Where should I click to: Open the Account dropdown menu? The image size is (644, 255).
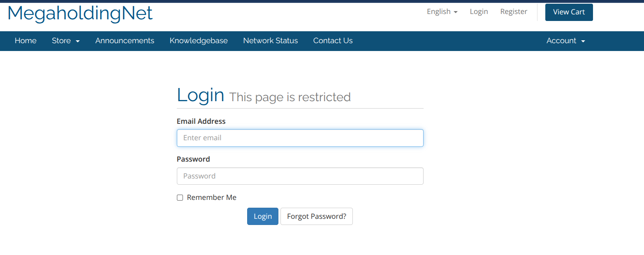tap(565, 41)
